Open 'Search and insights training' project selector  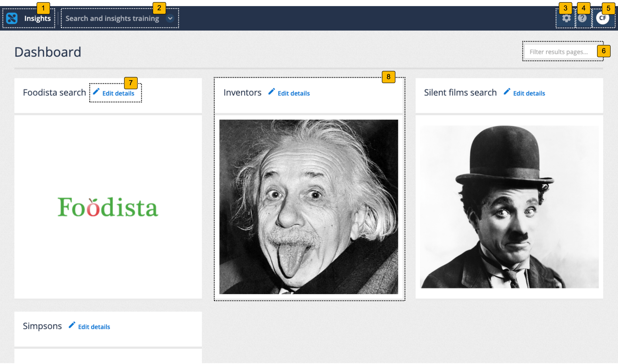(x=112, y=18)
